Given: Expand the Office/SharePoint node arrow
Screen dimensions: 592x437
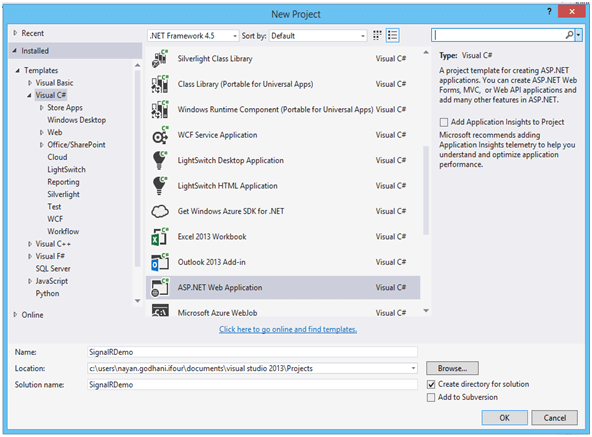Looking at the screenshot, I should coord(42,145).
